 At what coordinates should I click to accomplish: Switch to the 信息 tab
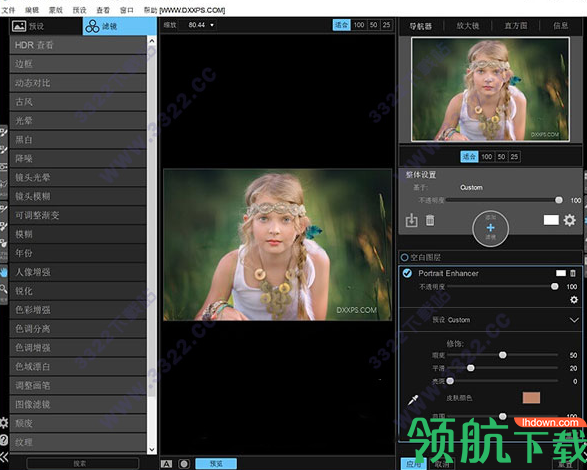(x=560, y=26)
